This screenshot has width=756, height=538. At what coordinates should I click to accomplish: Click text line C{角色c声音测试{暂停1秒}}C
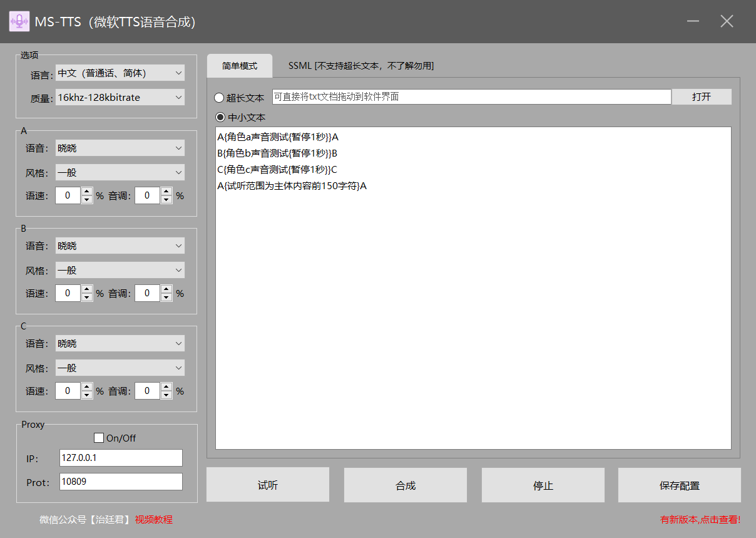277,170
